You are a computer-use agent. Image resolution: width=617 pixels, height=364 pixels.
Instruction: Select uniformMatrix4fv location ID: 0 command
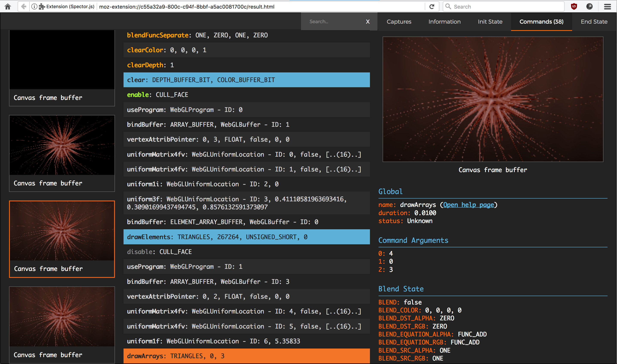246,154
